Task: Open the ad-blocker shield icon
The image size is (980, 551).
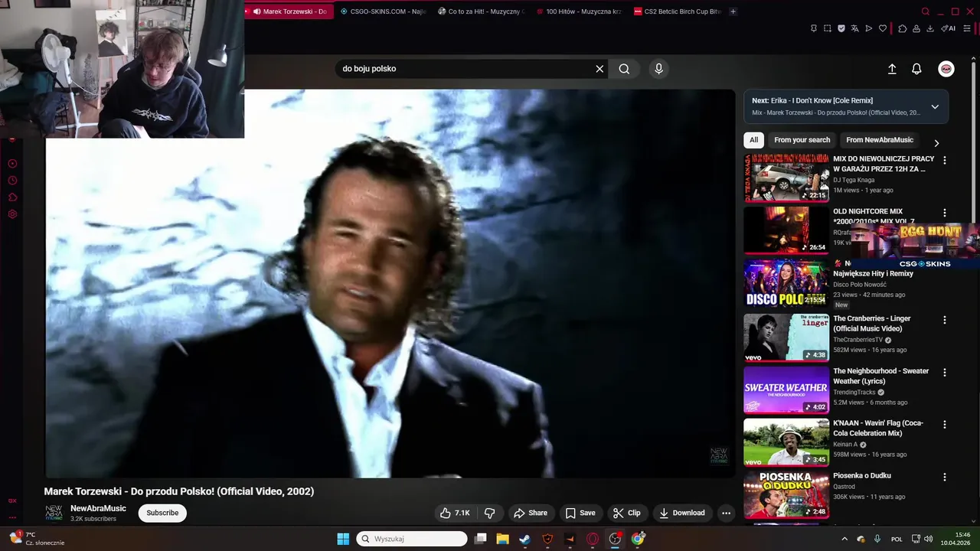Action: pos(841,28)
